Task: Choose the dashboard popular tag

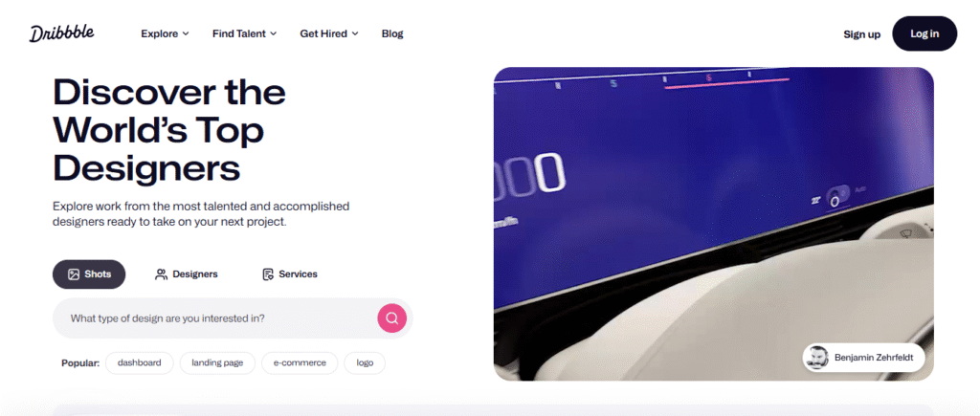Action: pyautogui.click(x=140, y=362)
